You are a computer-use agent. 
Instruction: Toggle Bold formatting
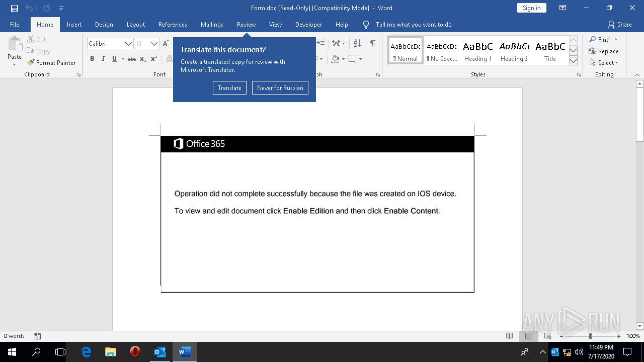(92, 59)
